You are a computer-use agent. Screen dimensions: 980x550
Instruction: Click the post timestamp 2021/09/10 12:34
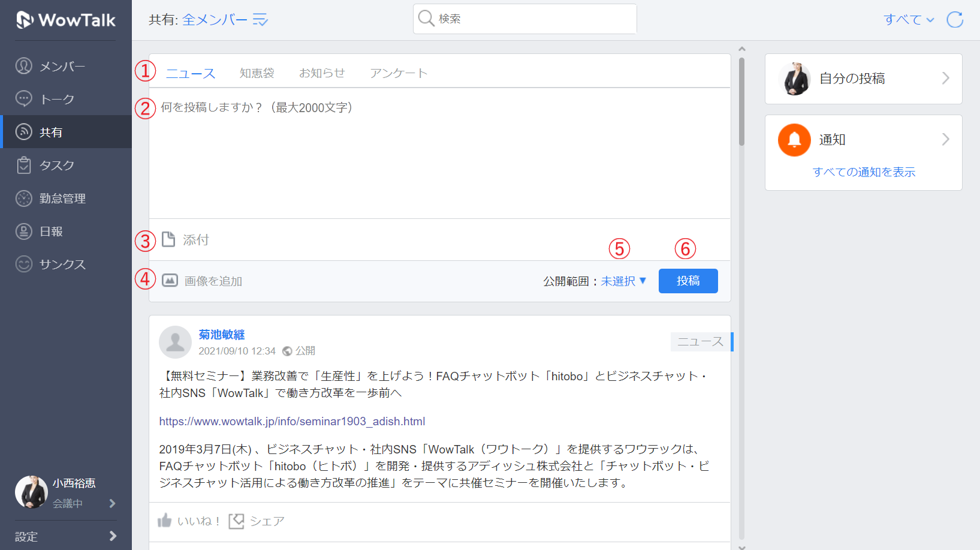point(237,351)
